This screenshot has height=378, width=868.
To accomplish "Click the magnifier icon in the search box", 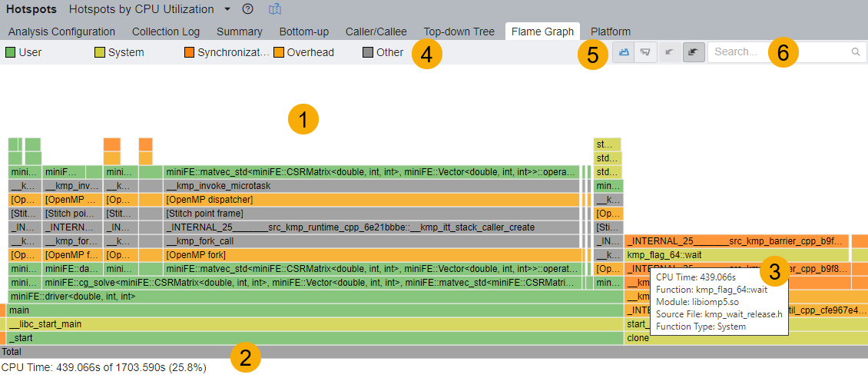I will click(x=856, y=52).
